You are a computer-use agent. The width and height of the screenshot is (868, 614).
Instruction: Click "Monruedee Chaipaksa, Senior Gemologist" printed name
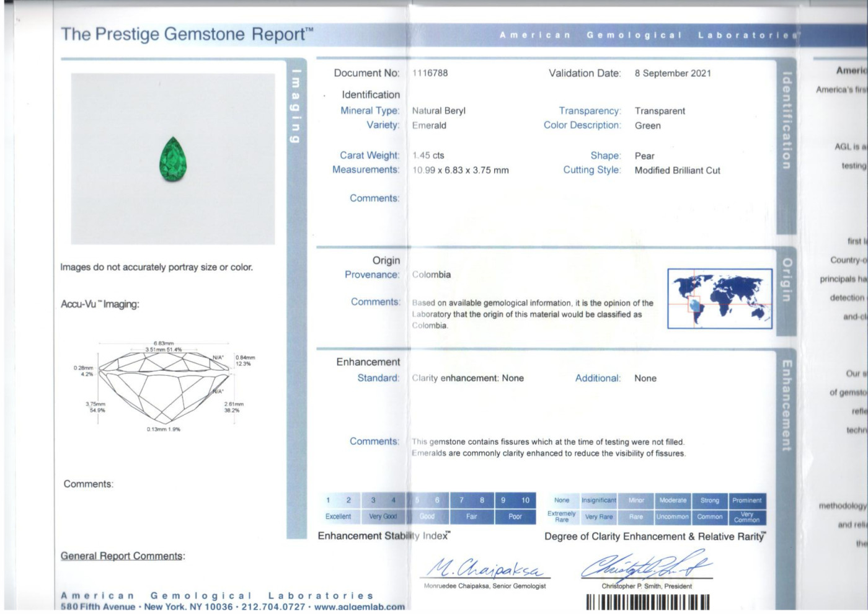[x=485, y=586]
